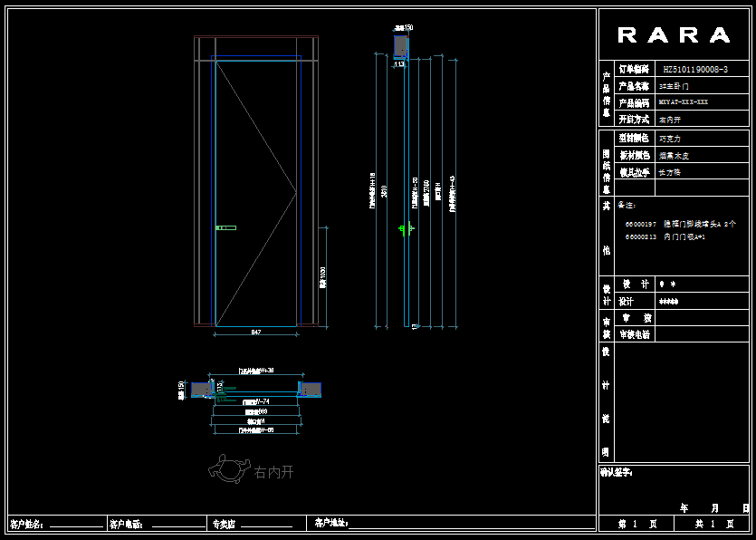
Task: Click the 847 width dimension below door
Action: click(x=256, y=333)
